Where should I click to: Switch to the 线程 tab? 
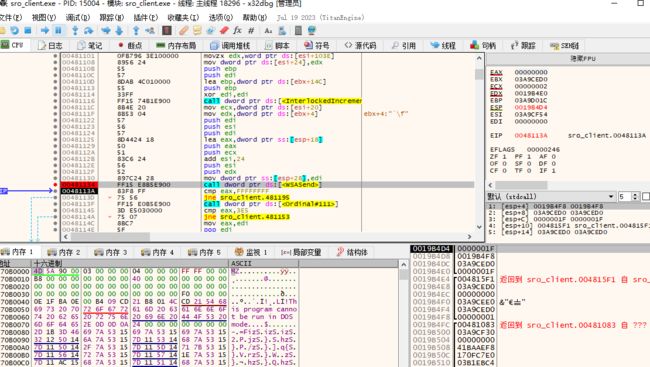(x=444, y=45)
